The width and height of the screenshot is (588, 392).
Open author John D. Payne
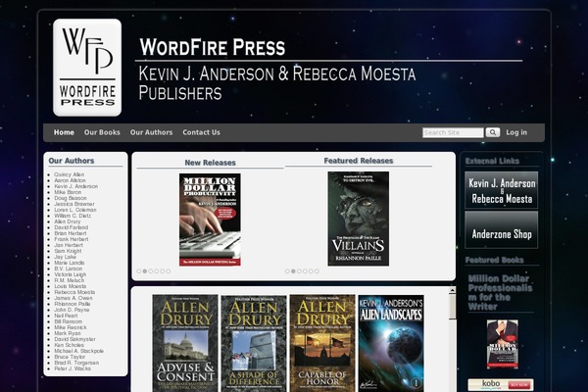coord(72,310)
